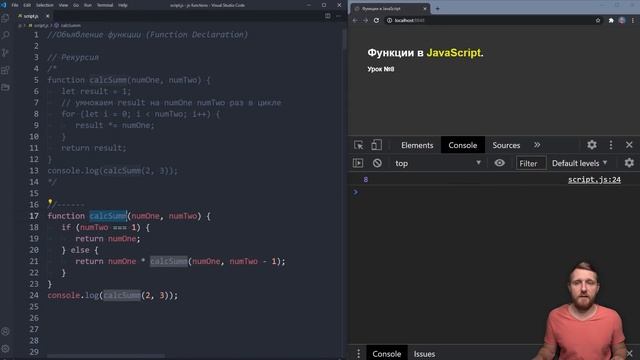Click the heading Функции в JavaScript on page
Screen dimensions: 640x360
[x=425, y=53]
